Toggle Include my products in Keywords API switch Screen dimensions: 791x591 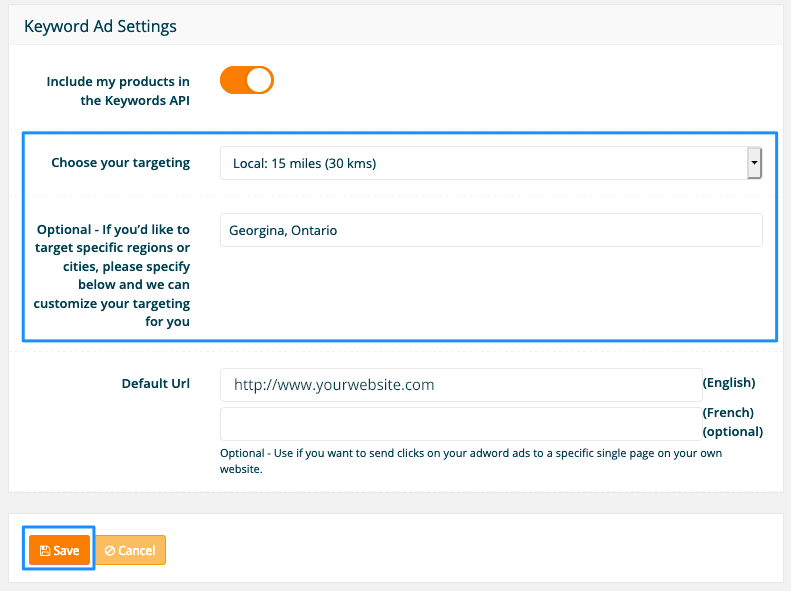click(x=247, y=80)
